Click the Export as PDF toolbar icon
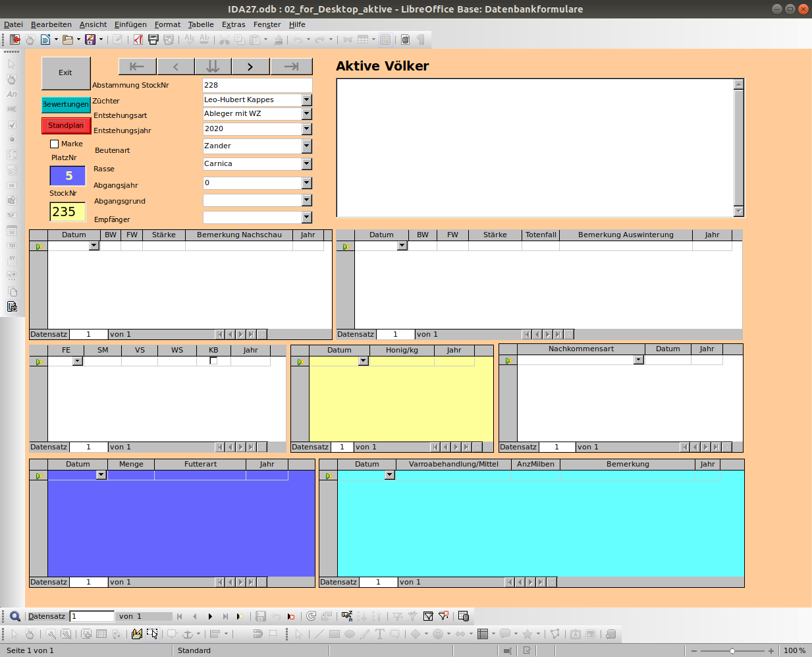The width and height of the screenshot is (812, 657). click(x=138, y=40)
